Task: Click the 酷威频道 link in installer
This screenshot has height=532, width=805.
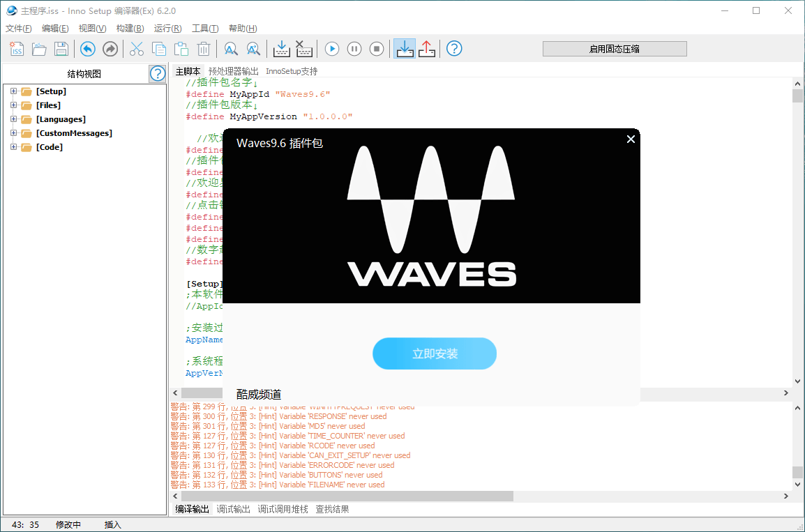Action: pos(259,394)
